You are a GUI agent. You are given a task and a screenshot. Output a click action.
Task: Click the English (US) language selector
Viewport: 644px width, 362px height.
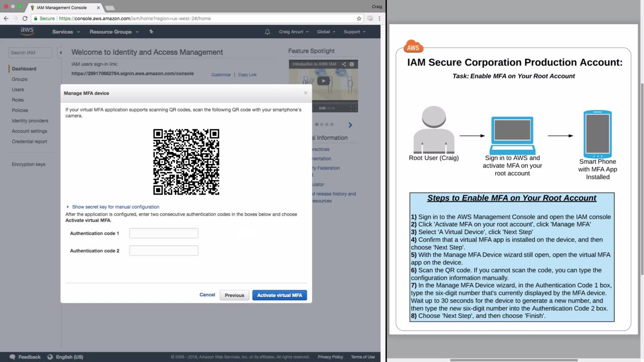(x=69, y=357)
